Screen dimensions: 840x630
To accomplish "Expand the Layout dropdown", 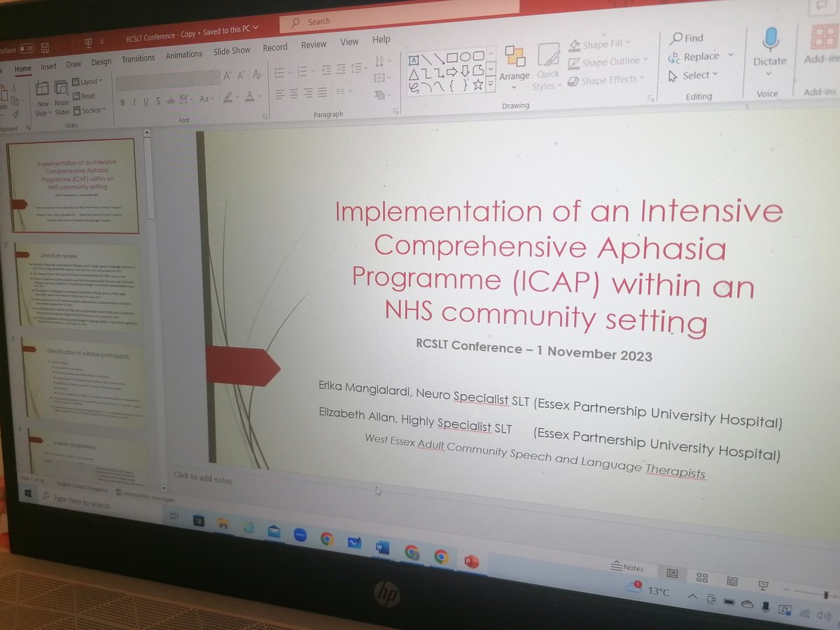I will click(x=87, y=82).
